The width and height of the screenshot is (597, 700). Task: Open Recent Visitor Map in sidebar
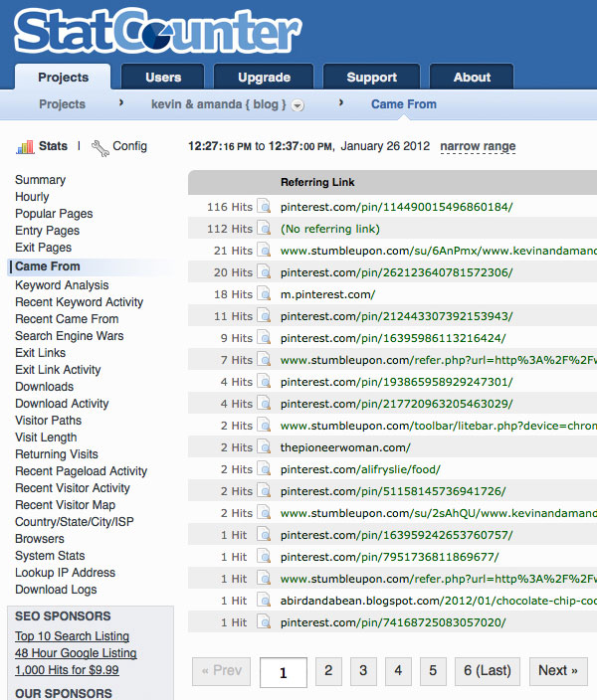click(66, 504)
